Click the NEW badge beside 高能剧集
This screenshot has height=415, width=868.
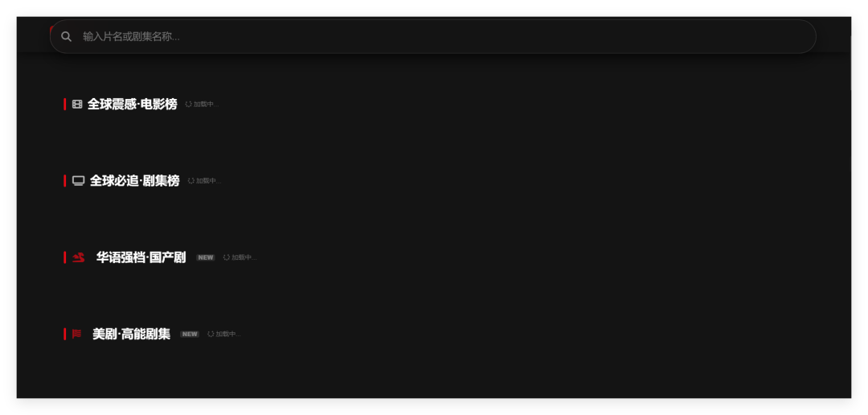point(190,334)
